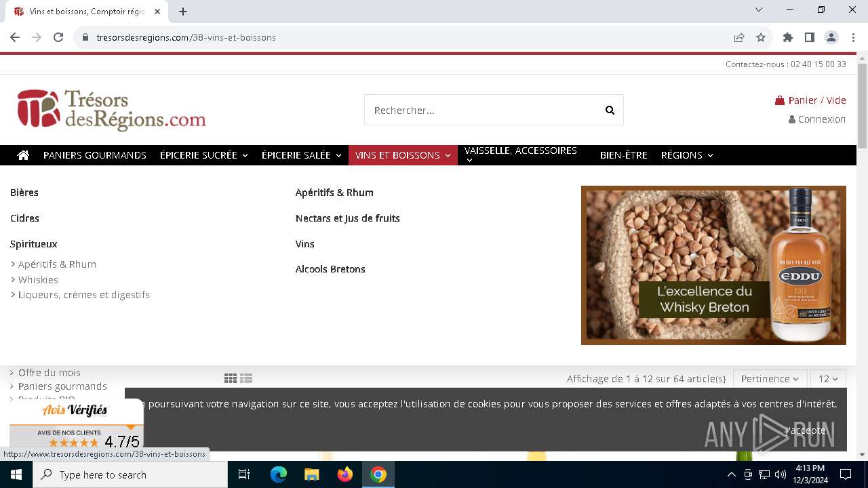Bookmark this page with star icon
868x488 pixels.
[761, 37]
